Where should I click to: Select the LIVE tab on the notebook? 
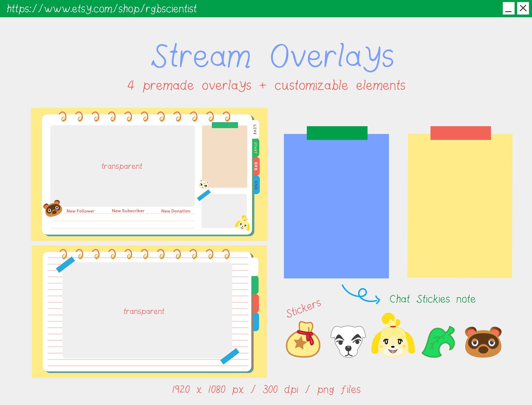point(255,129)
